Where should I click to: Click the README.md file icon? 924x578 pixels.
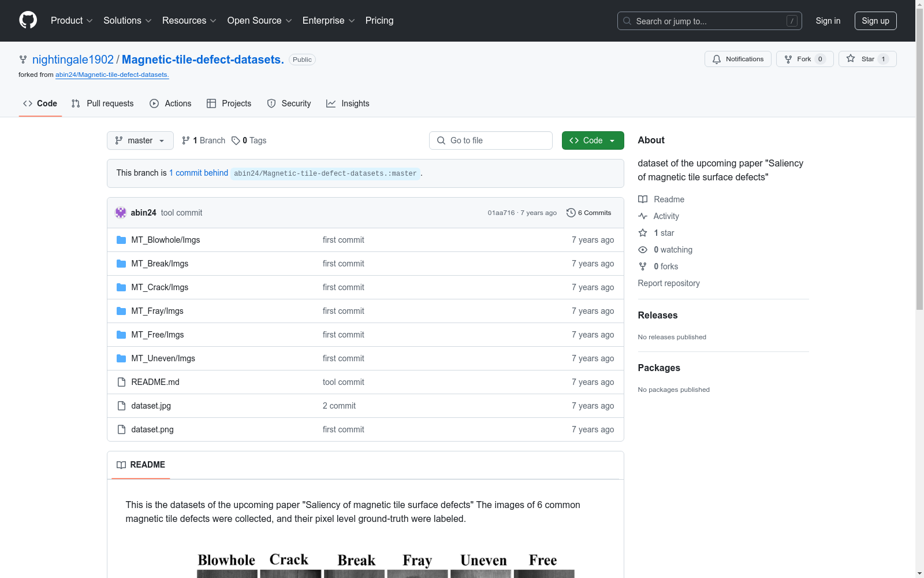tap(121, 382)
